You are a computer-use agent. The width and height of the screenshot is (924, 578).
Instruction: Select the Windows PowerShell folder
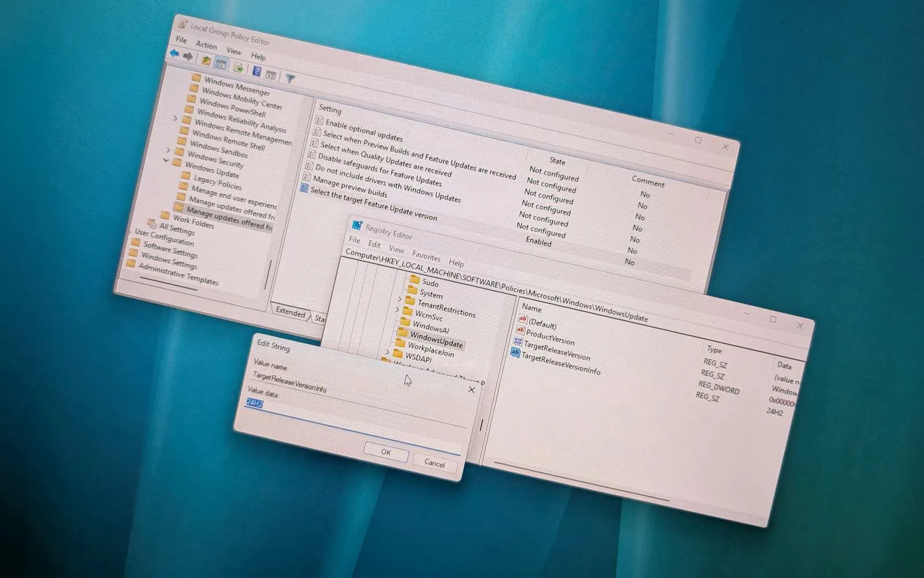(233, 108)
